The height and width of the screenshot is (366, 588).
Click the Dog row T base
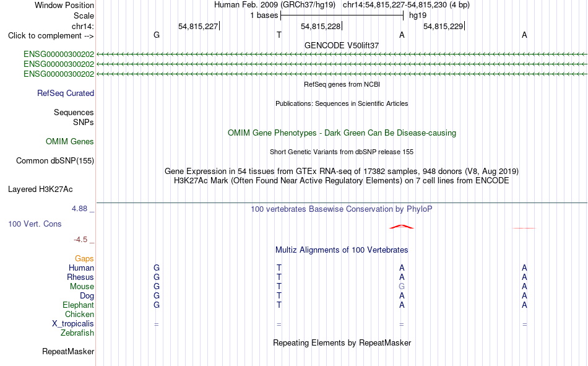click(279, 296)
